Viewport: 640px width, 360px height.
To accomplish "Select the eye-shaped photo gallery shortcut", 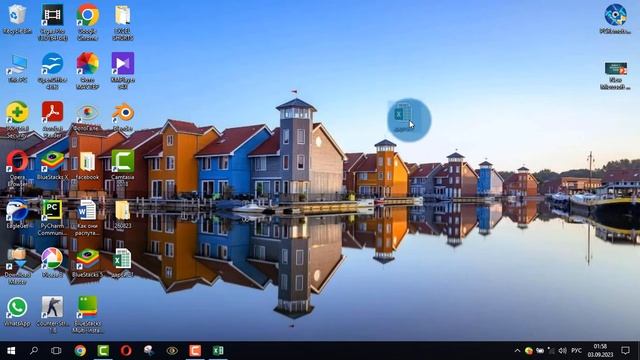I will 87,118.
